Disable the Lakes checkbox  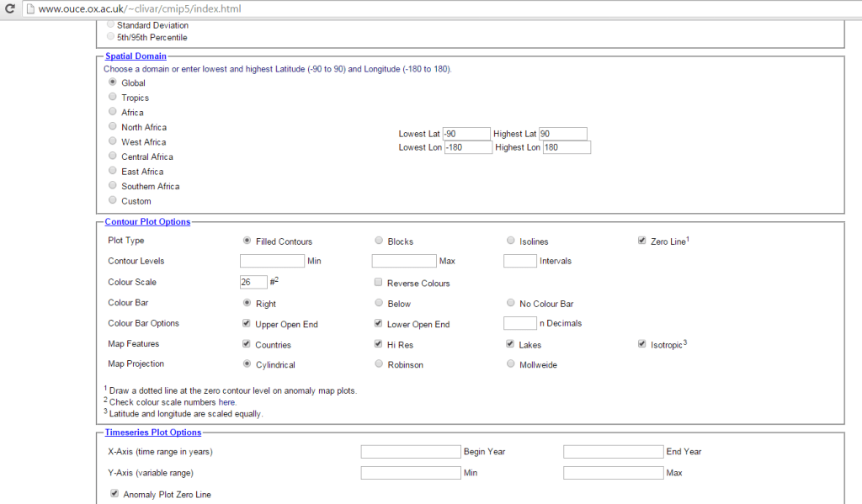tap(511, 344)
